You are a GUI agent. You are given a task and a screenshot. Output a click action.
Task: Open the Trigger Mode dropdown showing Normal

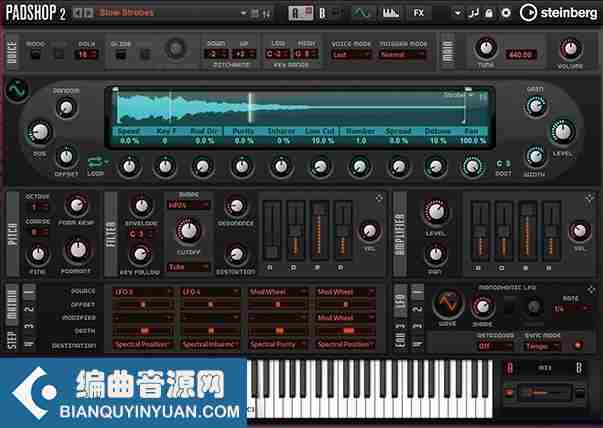[402, 55]
